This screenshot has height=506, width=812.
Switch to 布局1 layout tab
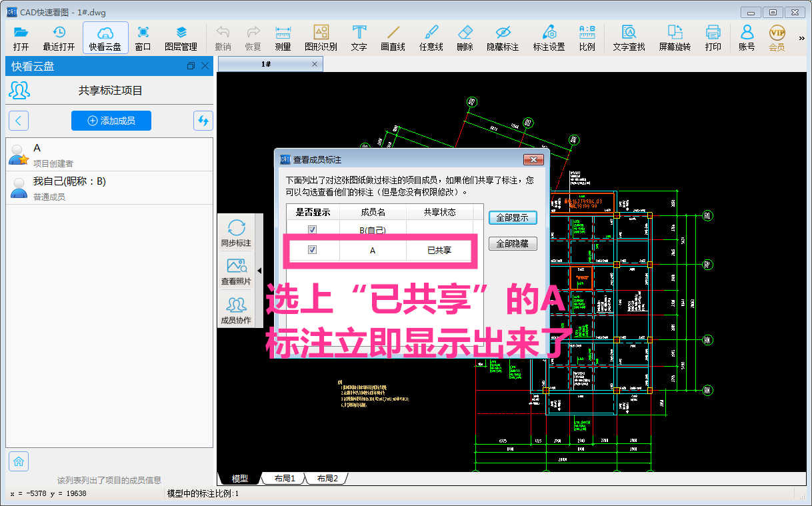click(x=284, y=479)
